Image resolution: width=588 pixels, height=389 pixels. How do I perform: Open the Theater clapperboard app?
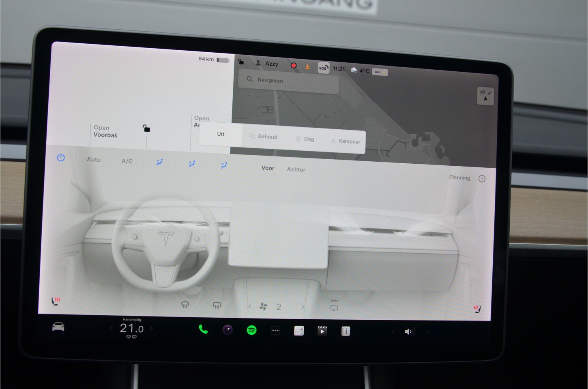pos(322,331)
